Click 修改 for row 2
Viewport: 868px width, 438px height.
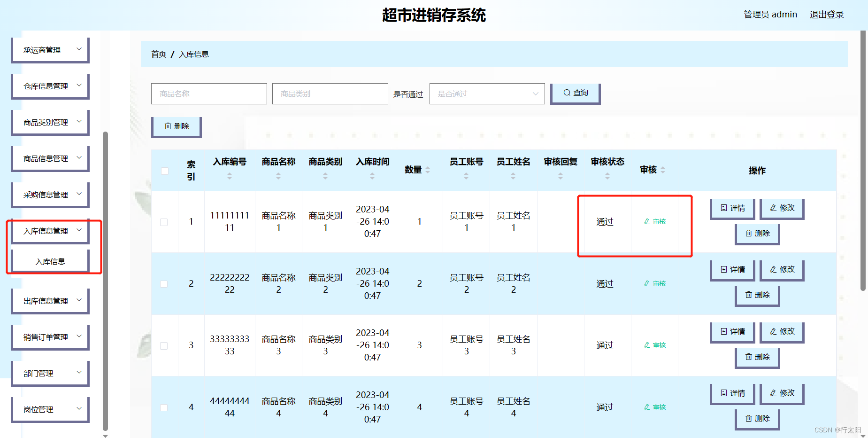click(782, 270)
